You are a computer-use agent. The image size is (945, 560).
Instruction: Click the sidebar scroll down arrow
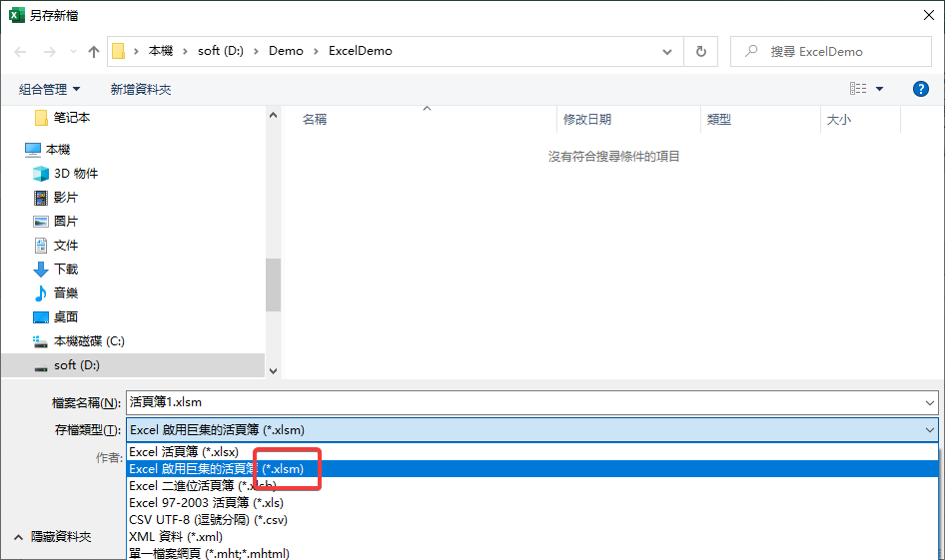[x=273, y=371]
